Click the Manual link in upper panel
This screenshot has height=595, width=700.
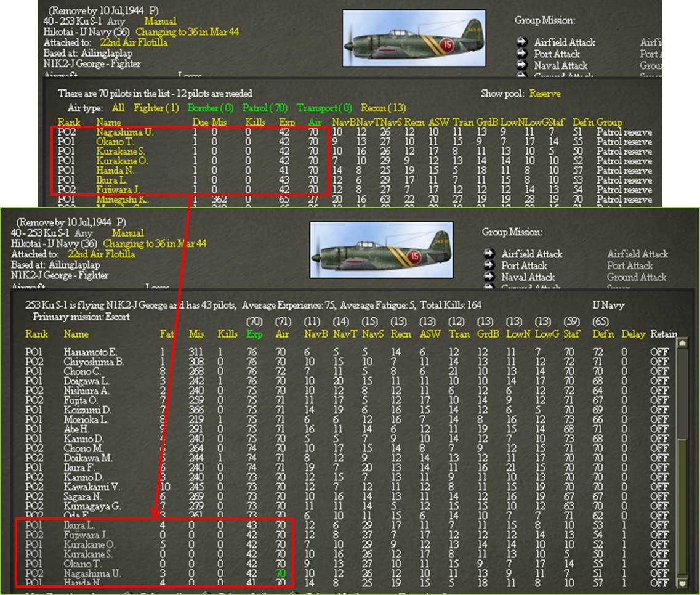[160, 21]
